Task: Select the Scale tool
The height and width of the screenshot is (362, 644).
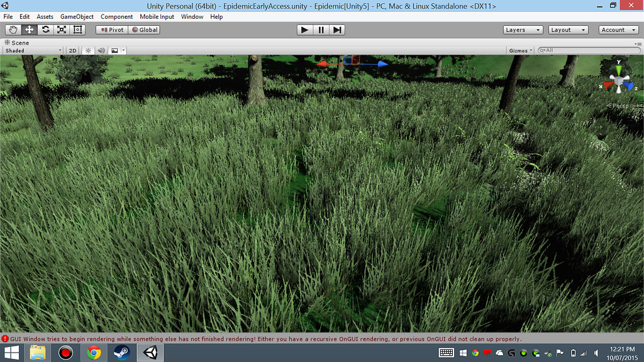Action: click(x=61, y=29)
